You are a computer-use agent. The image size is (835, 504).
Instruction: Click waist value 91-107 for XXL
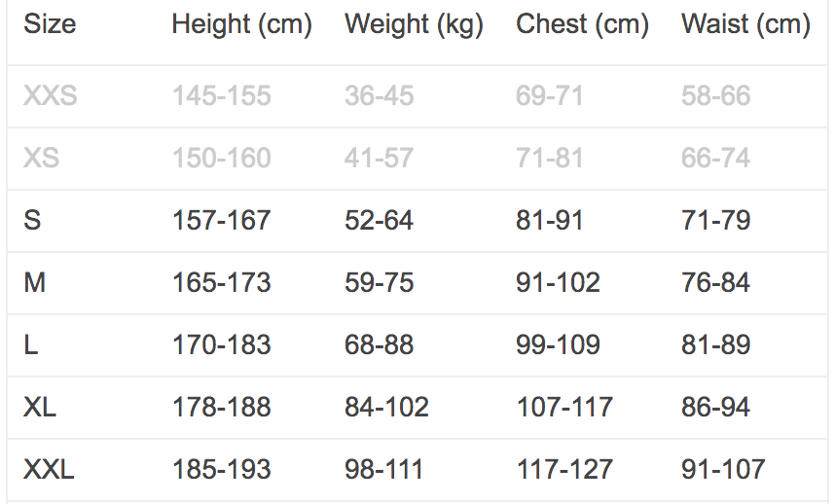(x=723, y=470)
